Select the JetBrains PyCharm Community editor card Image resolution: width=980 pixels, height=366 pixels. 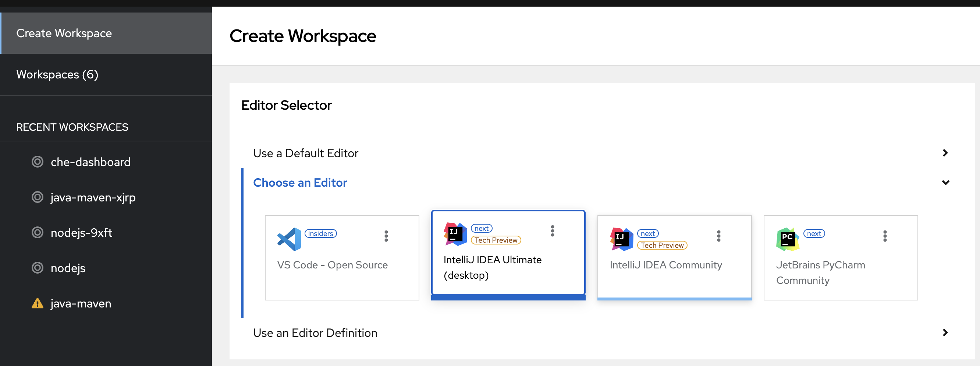pyautogui.click(x=840, y=257)
